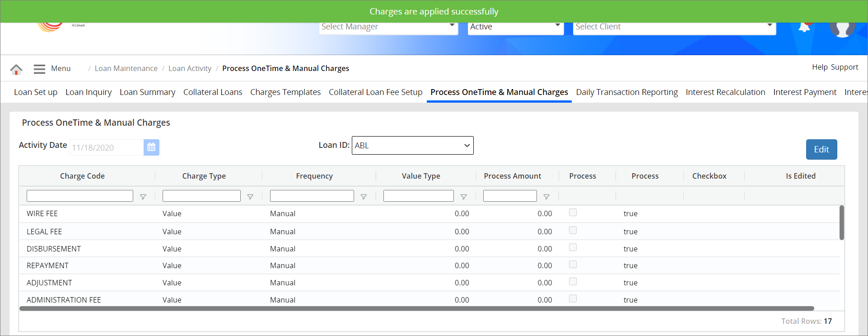Screen dimensions: 868x336
Task: Switch to Interest Recalculation tab
Action: pyautogui.click(x=725, y=92)
